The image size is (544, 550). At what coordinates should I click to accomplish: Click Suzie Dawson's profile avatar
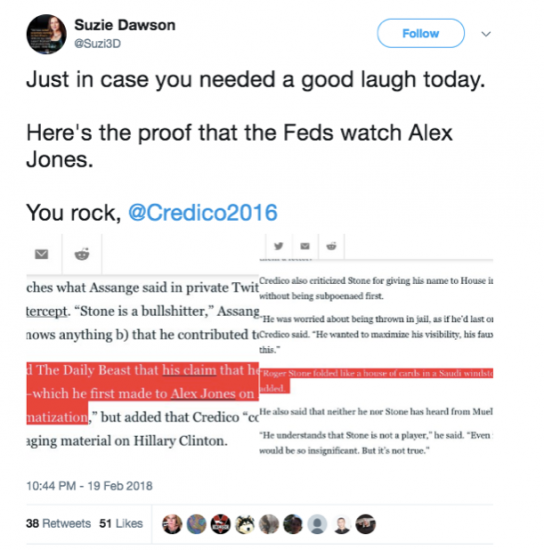click(46, 34)
